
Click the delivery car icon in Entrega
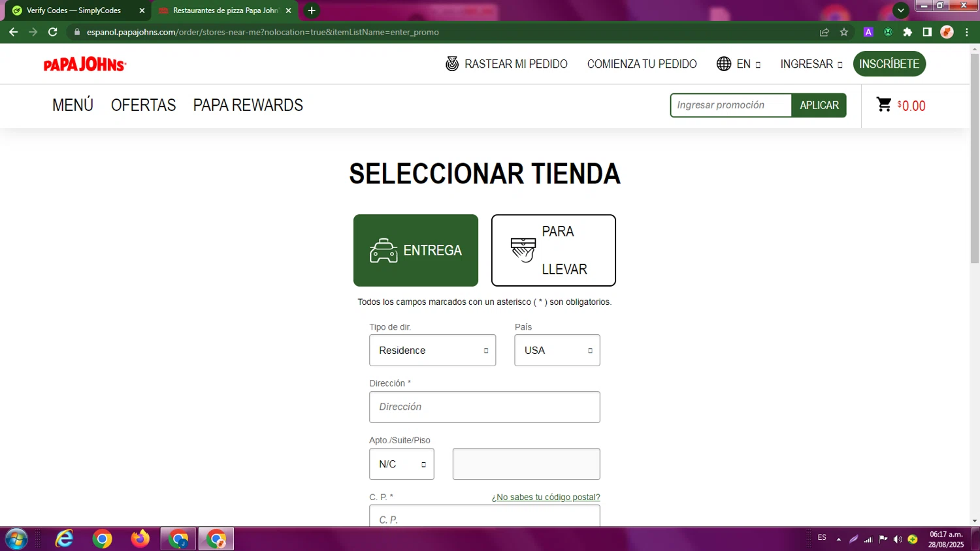[x=384, y=251]
